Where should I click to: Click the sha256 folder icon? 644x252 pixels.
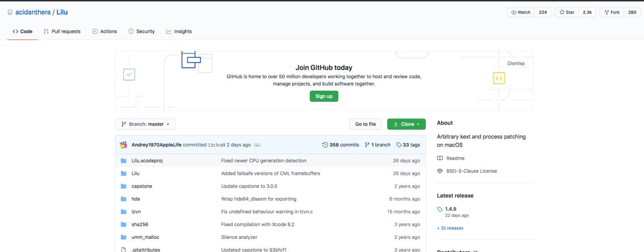(x=123, y=224)
